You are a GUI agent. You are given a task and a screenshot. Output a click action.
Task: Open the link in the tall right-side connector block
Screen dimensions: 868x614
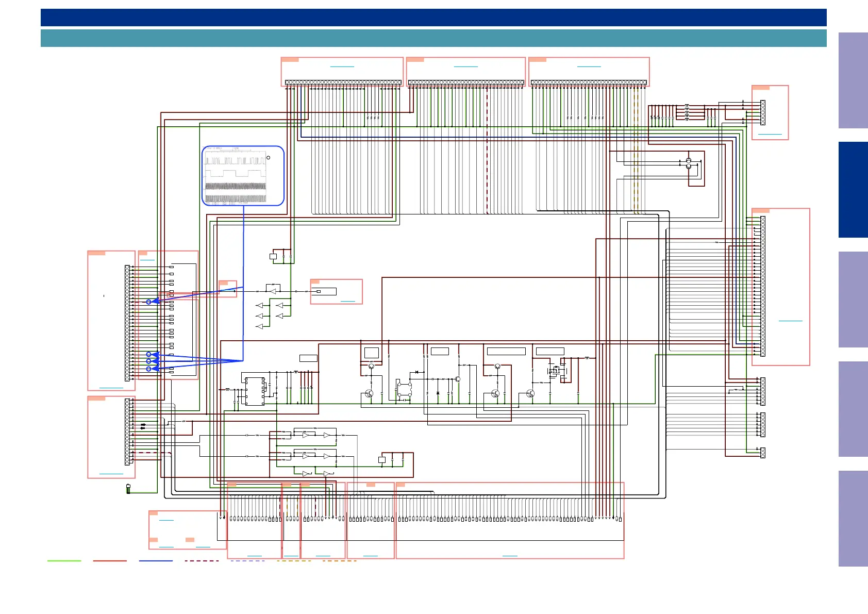790,321
